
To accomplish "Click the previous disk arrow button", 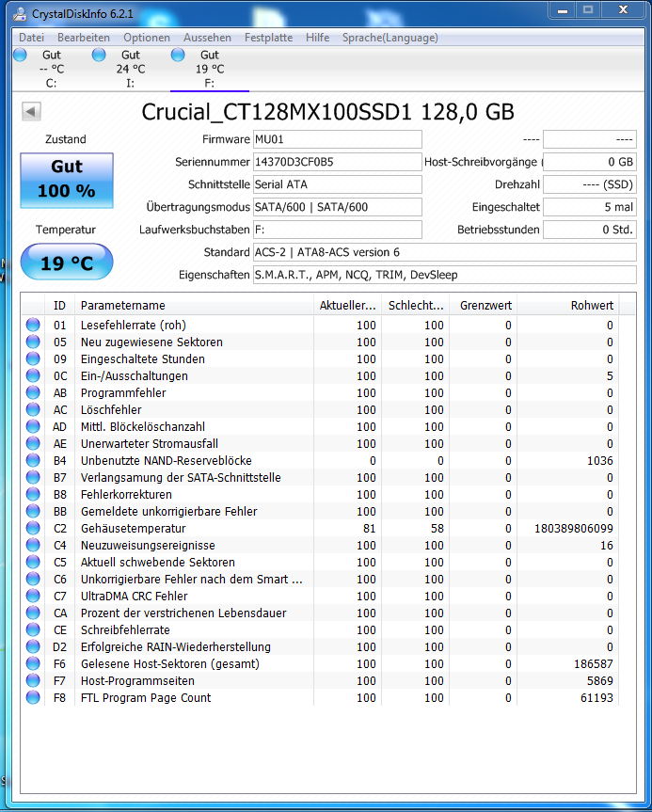I will (31, 111).
